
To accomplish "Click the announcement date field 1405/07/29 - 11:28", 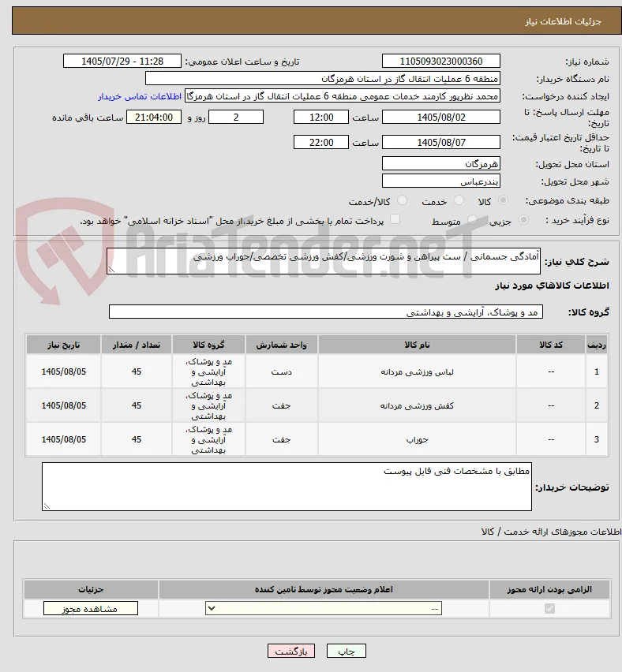I will [x=122, y=62].
